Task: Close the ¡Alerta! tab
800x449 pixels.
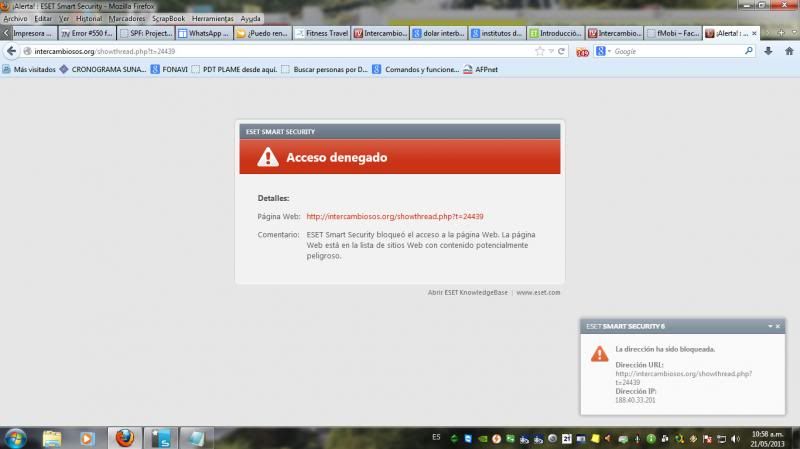Action: (x=754, y=33)
